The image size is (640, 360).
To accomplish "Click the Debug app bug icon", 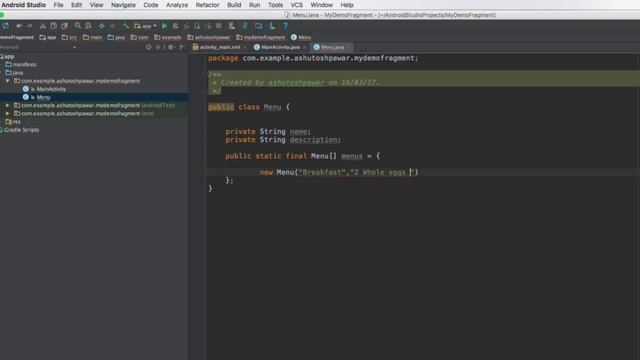I will pyautogui.click(x=176, y=26).
